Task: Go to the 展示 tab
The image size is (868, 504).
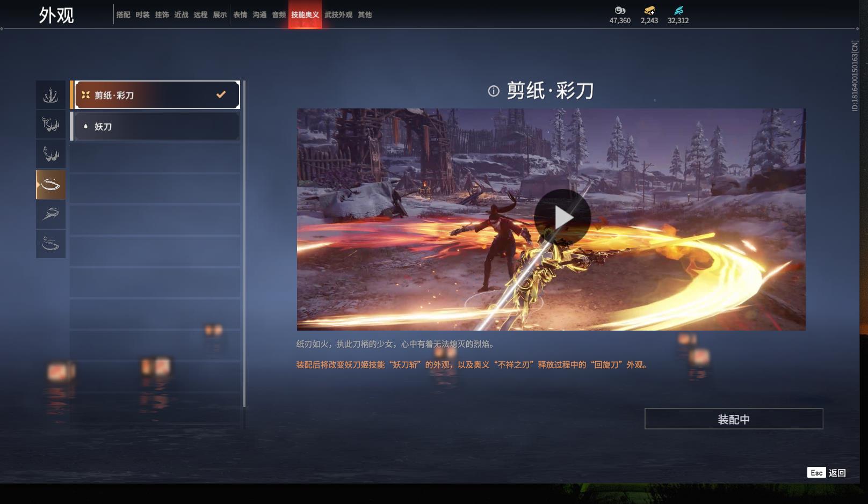Action: 220,14
